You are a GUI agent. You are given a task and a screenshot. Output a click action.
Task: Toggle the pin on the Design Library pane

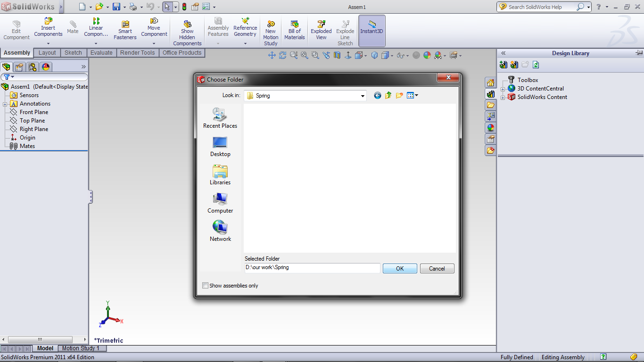click(x=639, y=53)
